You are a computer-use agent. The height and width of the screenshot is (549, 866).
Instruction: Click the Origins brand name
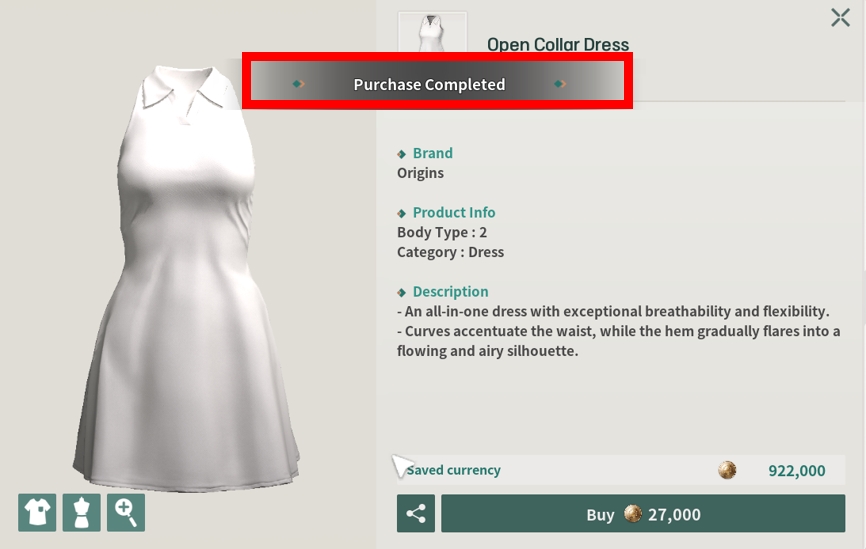pyautogui.click(x=420, y=173)
